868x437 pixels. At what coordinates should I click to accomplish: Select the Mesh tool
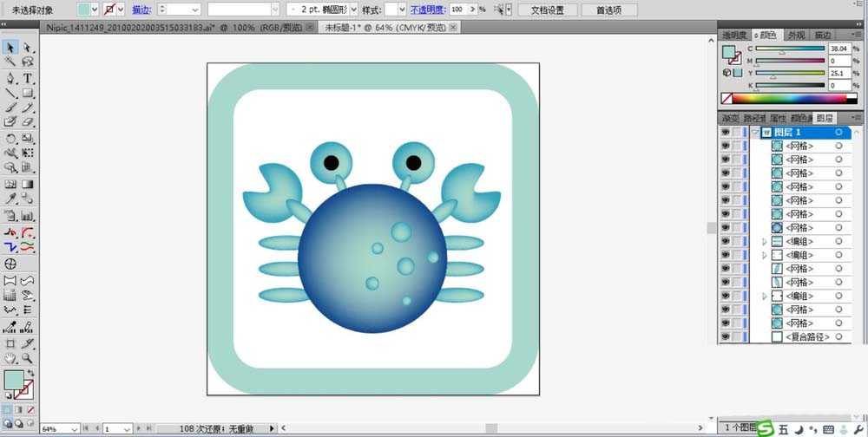point(10,184)
